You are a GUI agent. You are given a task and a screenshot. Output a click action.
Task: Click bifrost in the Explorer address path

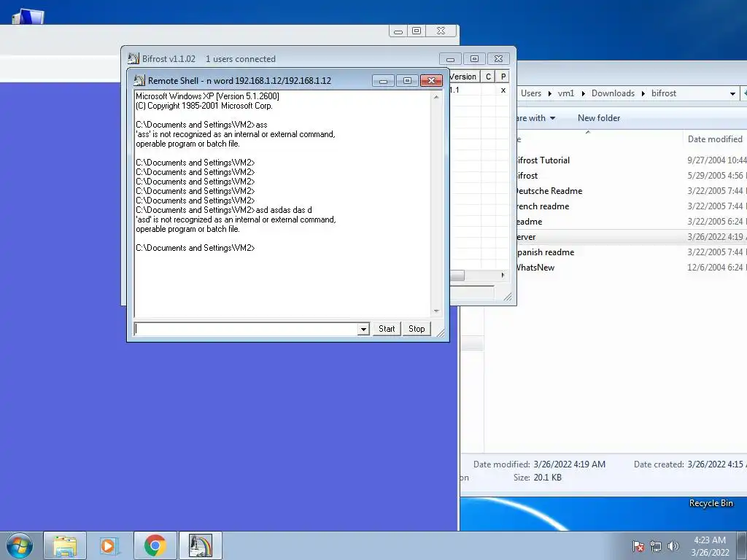664,93
